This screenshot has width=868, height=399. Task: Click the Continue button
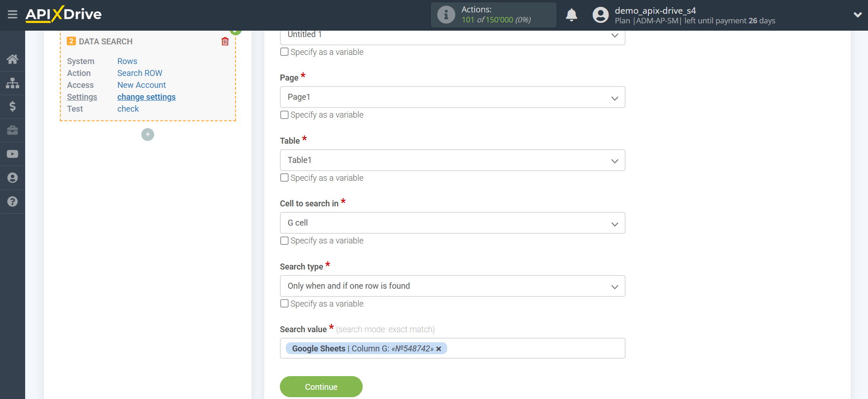click(x=321, y=386)
